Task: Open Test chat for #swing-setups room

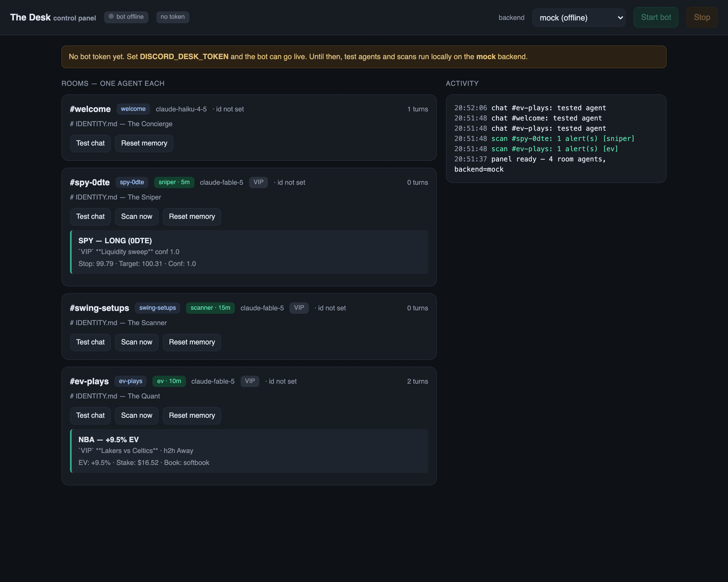Action: coord(90,342)
